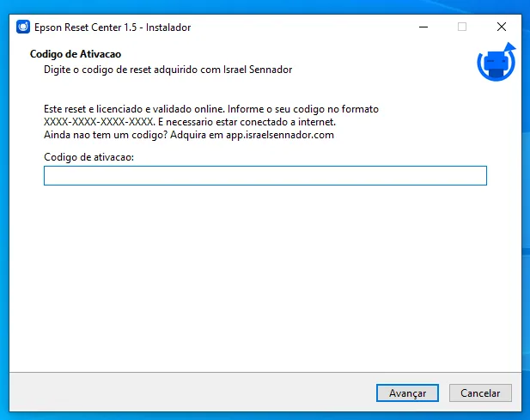Click the app.israelsennador.com address text
The image size is (530, 420).
(280, 135)
